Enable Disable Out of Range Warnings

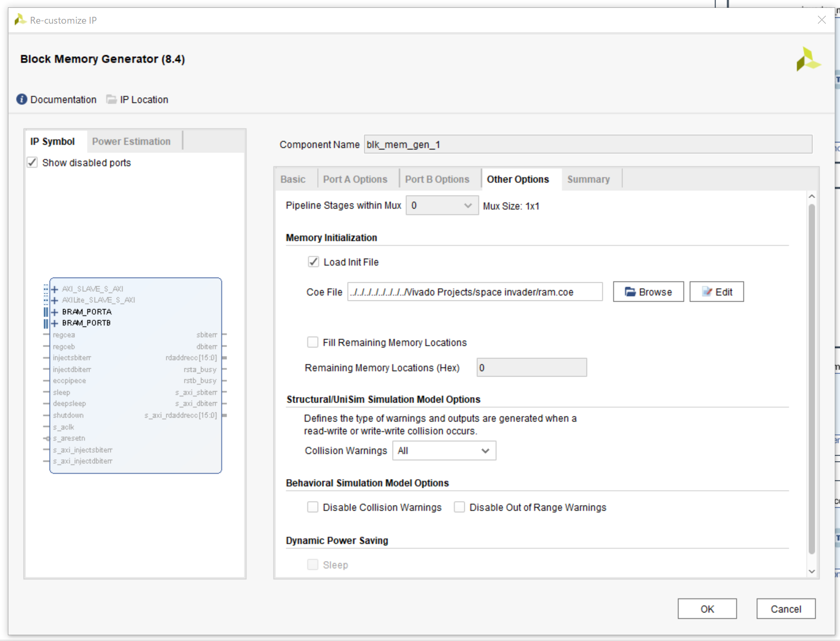[459, 507]
